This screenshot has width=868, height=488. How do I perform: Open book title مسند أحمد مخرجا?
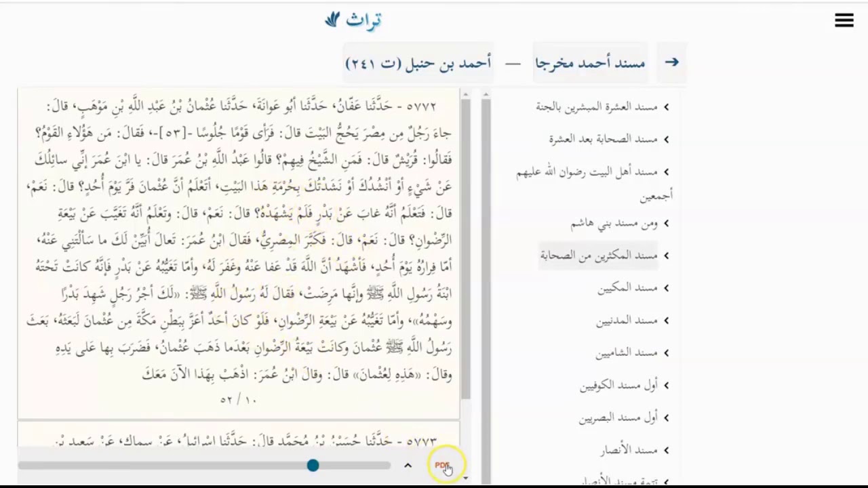coord(590,63)
